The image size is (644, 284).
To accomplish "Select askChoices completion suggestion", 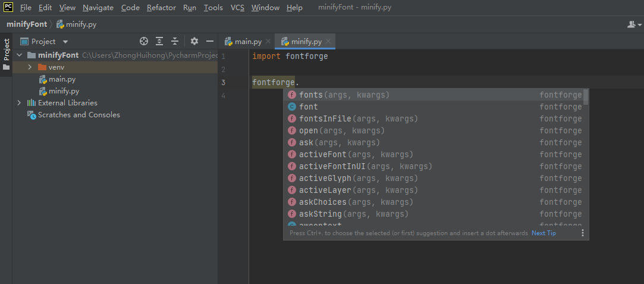I will tap(433, 202).
